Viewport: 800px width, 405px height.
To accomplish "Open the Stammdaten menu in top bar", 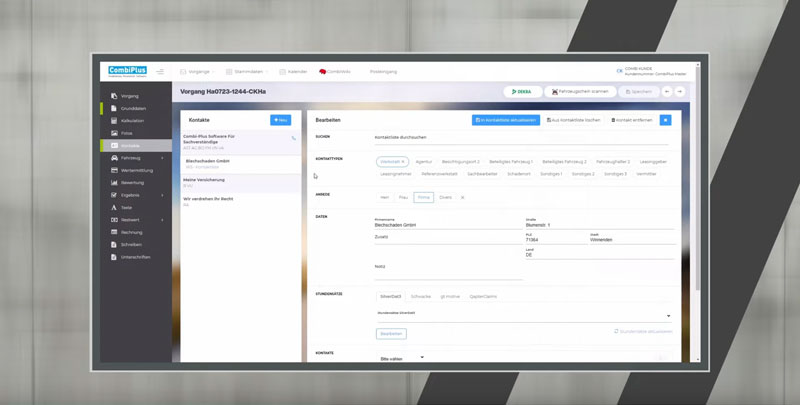I will [247, 72].
